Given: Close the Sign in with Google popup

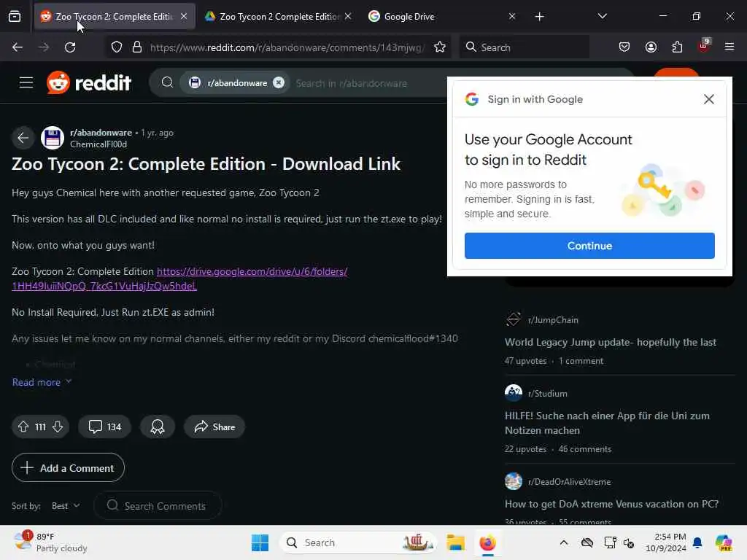Looking at the screenshot, I should [x=709, y=99].
